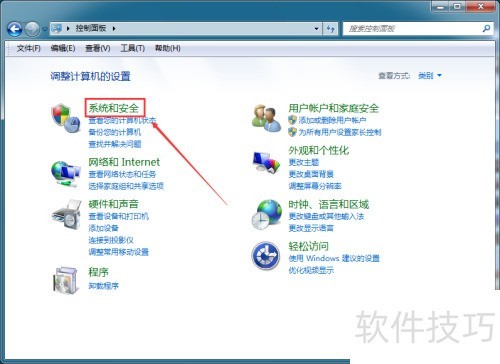This screenshot has width=500, height=364.
Task: Open the 查看(V) menu
Action: click(98, 48)
